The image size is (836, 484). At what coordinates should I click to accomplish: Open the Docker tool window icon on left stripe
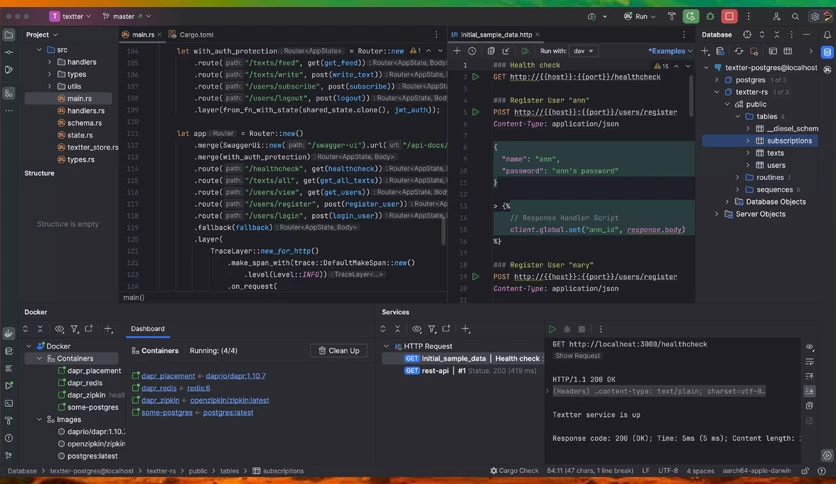9,333
